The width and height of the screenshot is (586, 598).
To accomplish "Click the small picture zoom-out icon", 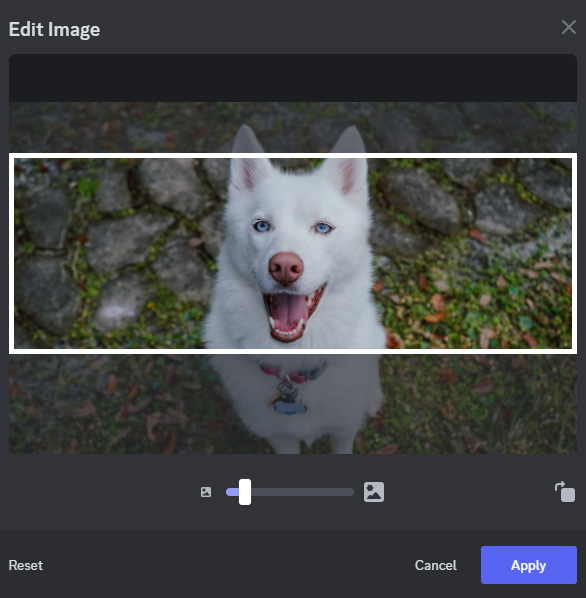I will [206, 492].
